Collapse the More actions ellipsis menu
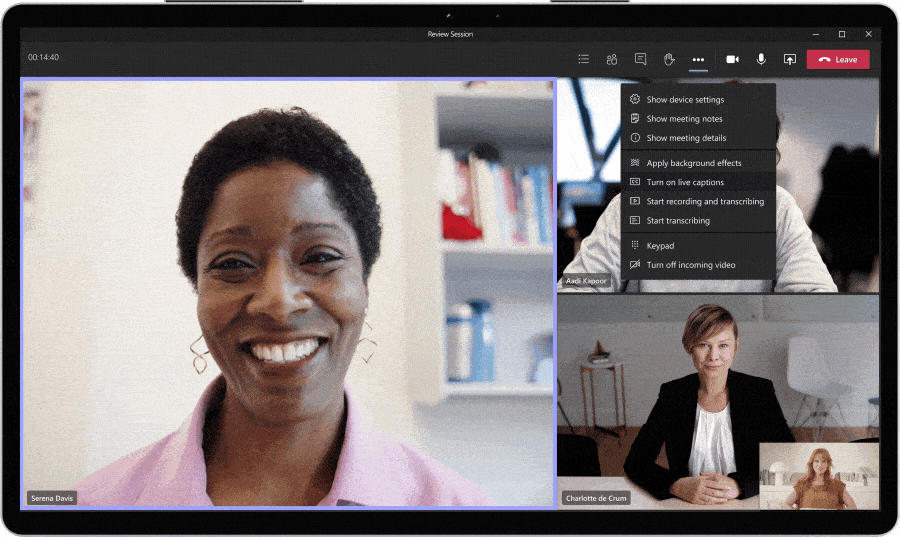 698,59
